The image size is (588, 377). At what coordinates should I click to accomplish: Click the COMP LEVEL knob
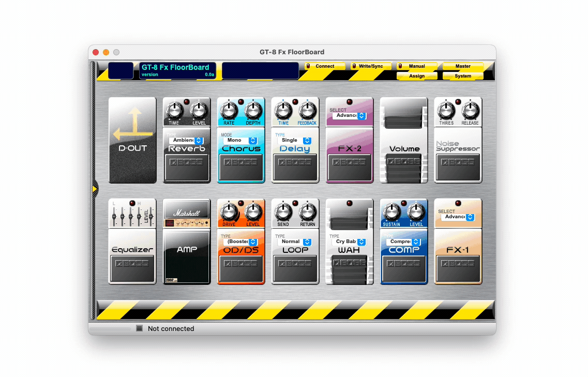[416, 212]
